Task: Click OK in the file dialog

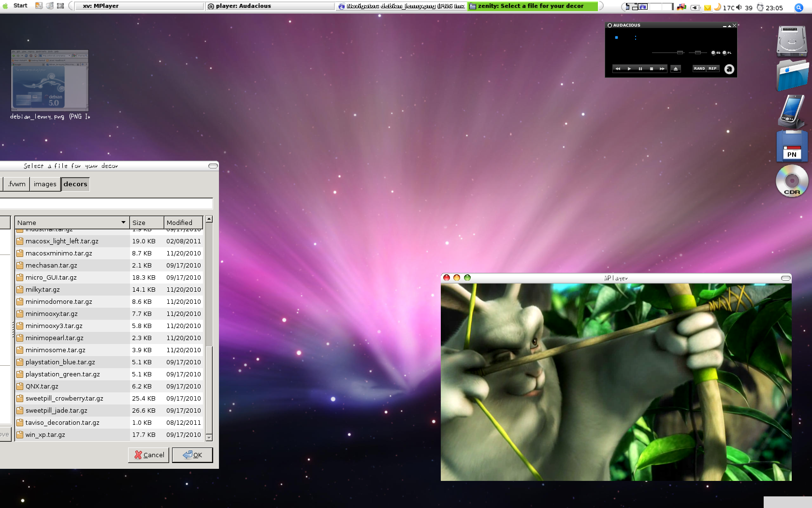Action: (192, 455)
